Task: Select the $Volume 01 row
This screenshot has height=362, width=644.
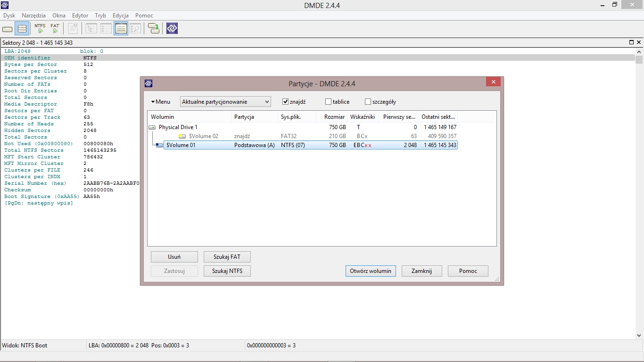Action: pos(311,145)
